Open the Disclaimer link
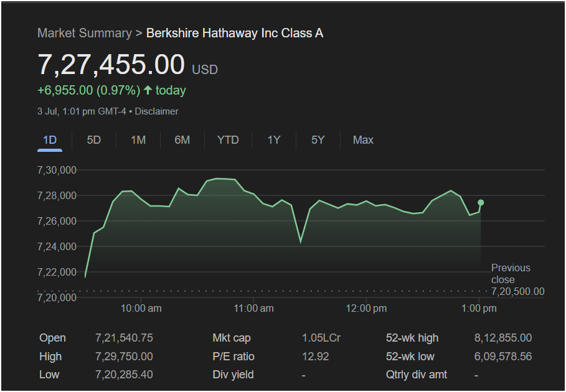Screen dimensions: 566x392 (157, 111)
